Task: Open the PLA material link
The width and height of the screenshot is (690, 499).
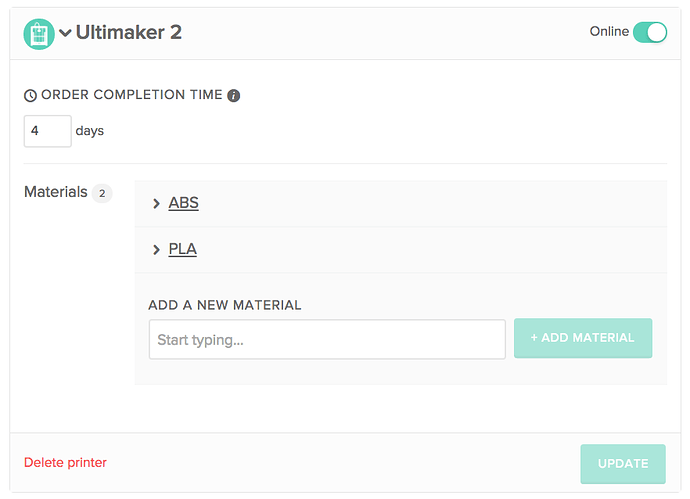Action: (x=182, y=249)
